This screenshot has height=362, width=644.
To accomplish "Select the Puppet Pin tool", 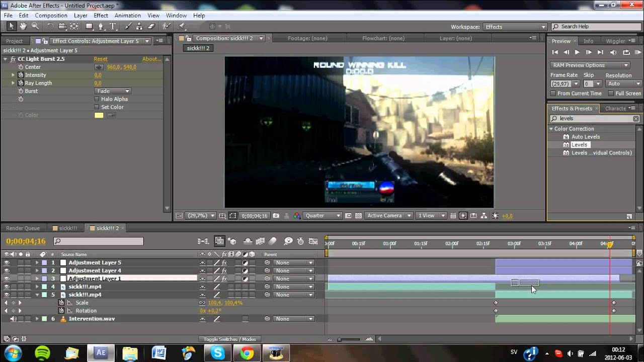I will [182, 26].
